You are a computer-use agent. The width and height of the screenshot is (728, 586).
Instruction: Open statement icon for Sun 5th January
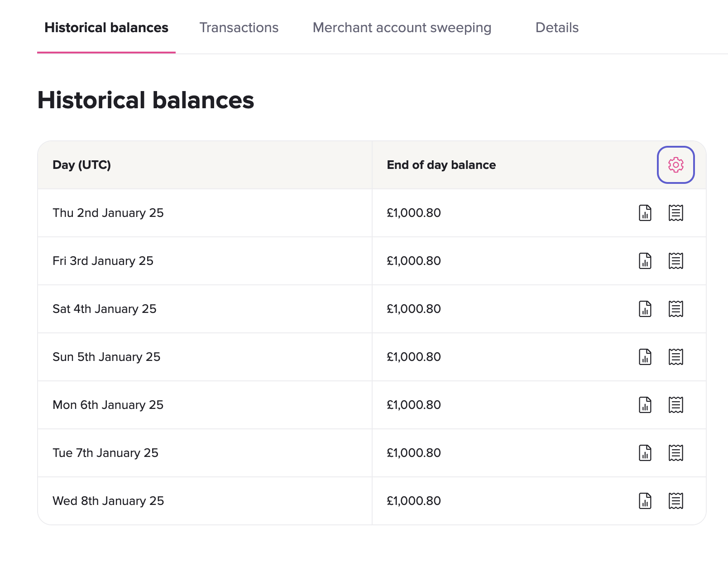click(x=675, y=357)
